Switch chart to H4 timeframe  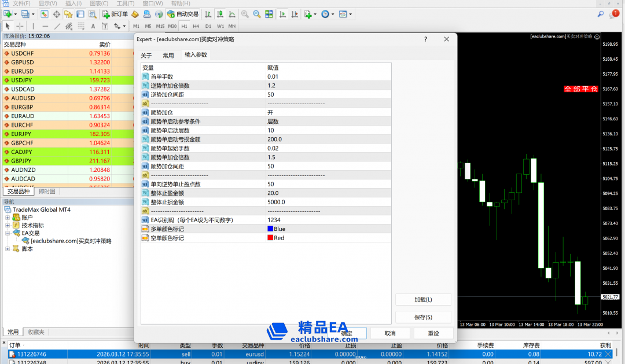(196, 26)
